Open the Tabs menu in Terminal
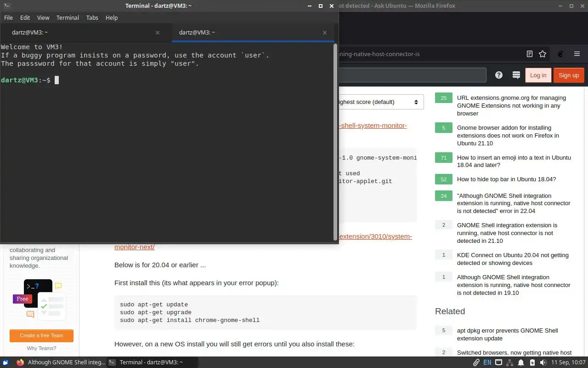The width and height of the screenshot is (588, 368). click(92, 17)
